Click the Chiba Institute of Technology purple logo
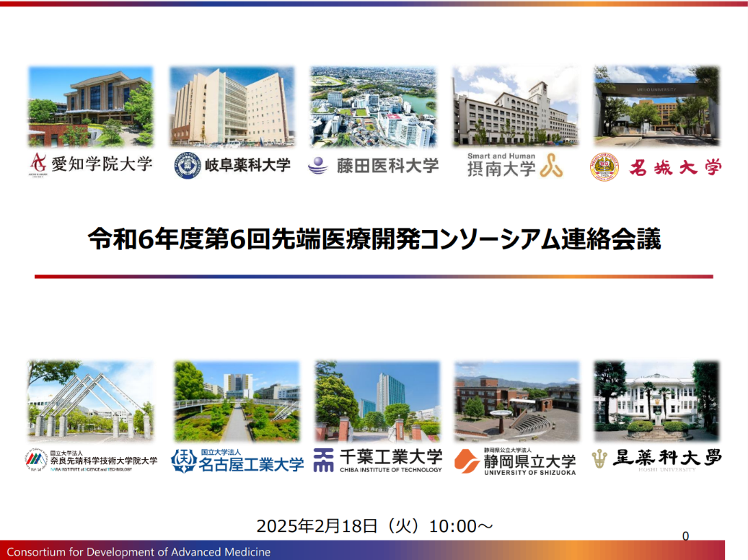 pyautogui.click(x=323, y=461)
